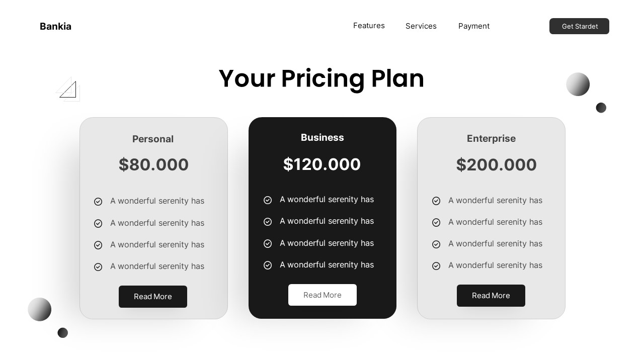Open the Services navigation menu item

[x=421, y=26]
